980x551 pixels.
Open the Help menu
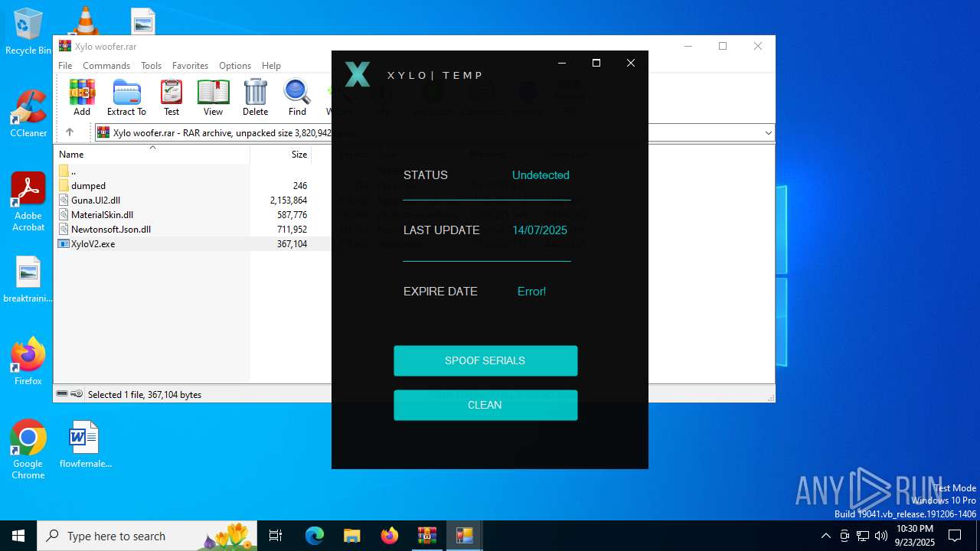[x=271, y=66]
